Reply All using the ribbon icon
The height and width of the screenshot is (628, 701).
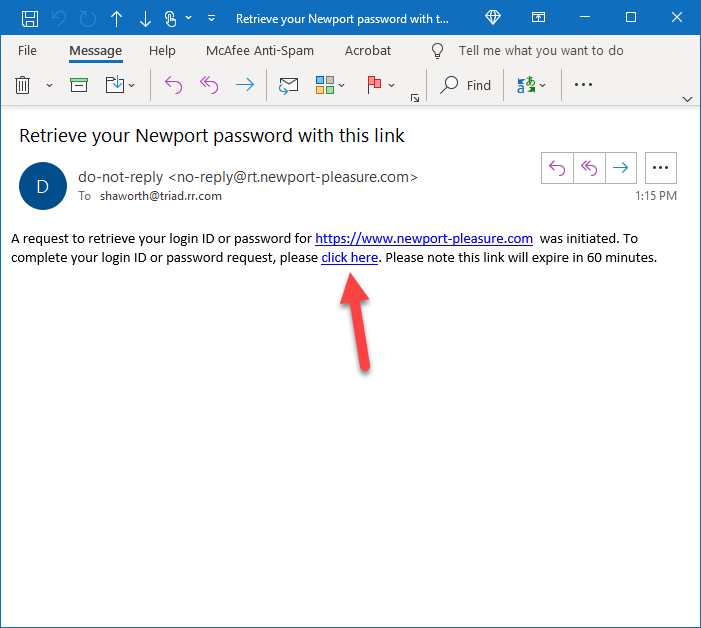[209, 85]
